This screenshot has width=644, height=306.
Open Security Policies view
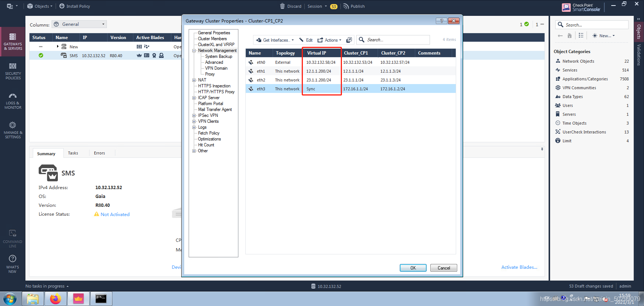click(x=13, y=71)
